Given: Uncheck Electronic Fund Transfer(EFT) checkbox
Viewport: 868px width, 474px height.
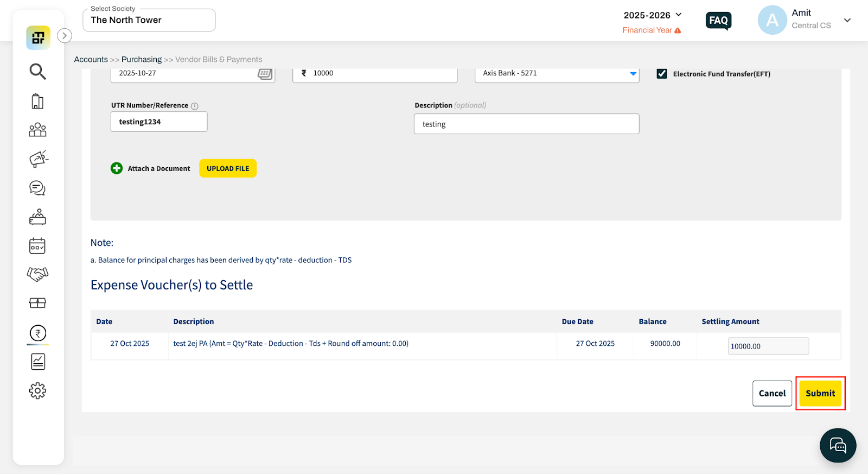Looking at the screenshot, I should coord(662,74).
